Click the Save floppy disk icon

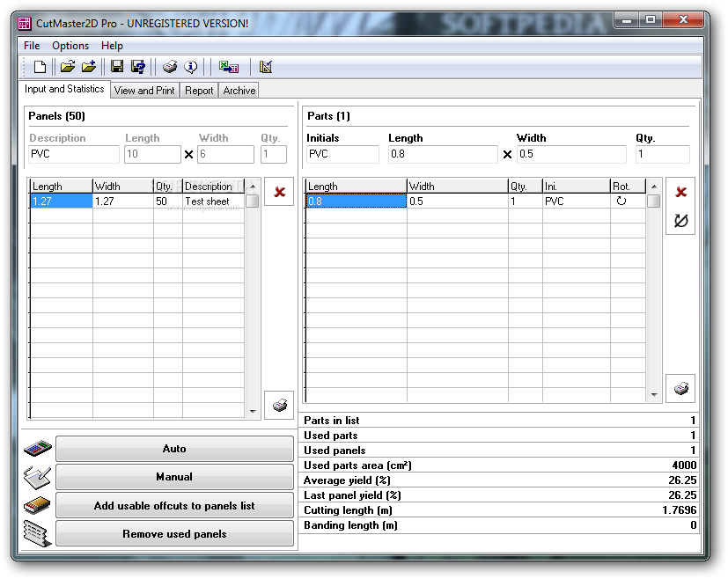pyautogui.click(x=117, y=67)
